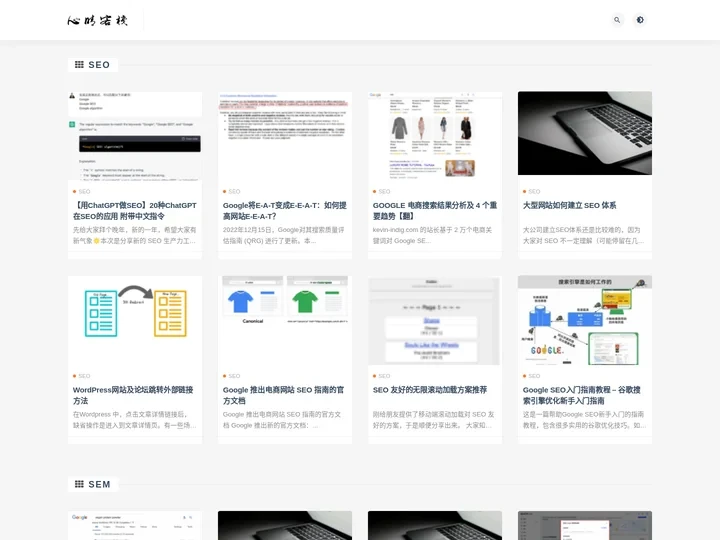Click the 心得客栈 site logo
720x540 pixels.
97,20
